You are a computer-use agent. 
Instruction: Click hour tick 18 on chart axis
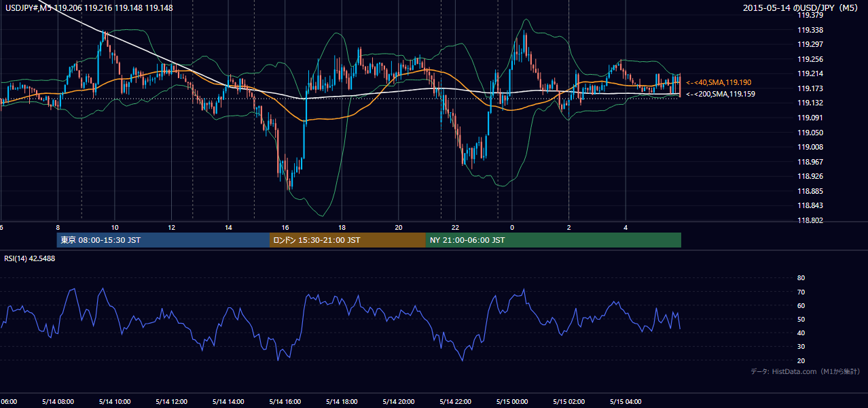[x=342, y=228]
